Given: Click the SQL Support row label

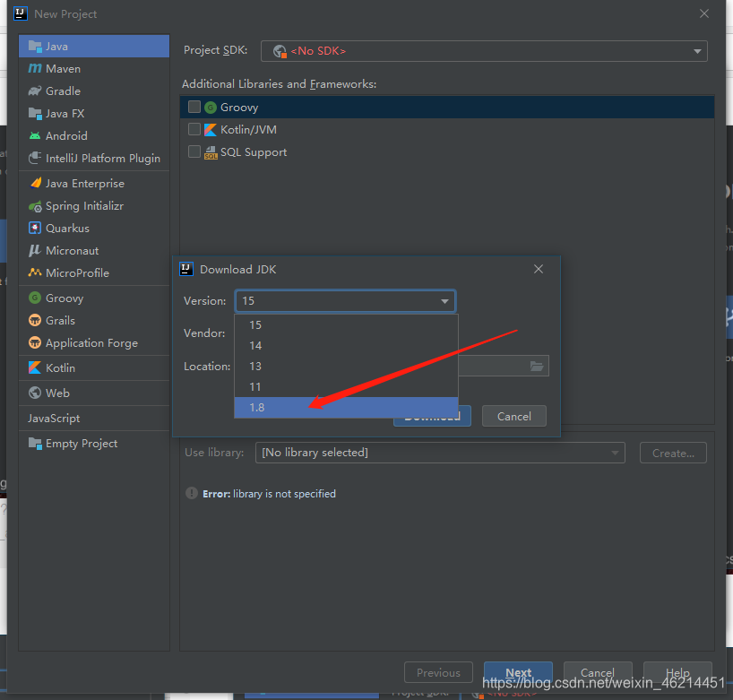Looking at the screenshot, I should pyautogui.click(x=254, y=152).
